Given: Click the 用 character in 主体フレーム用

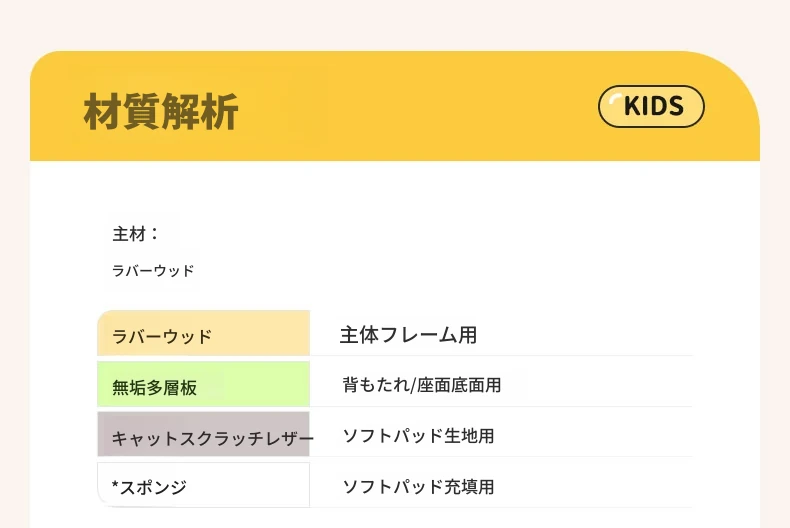Looking at the screenshot, I should 467,335.
